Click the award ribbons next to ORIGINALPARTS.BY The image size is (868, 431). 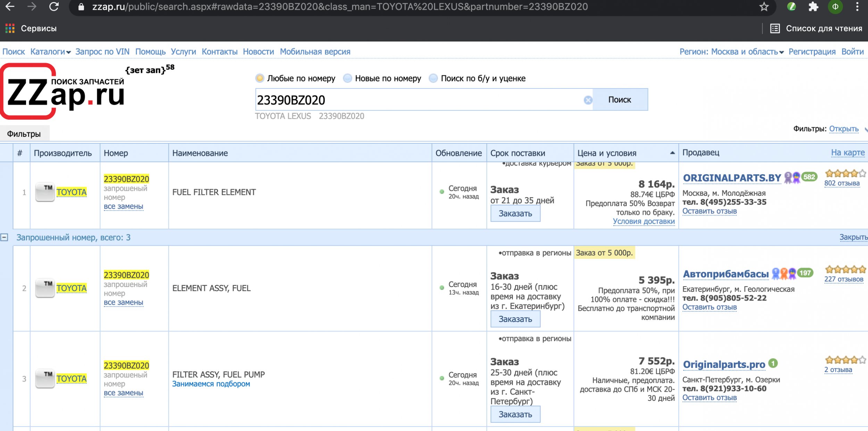[x=792, y=178]
